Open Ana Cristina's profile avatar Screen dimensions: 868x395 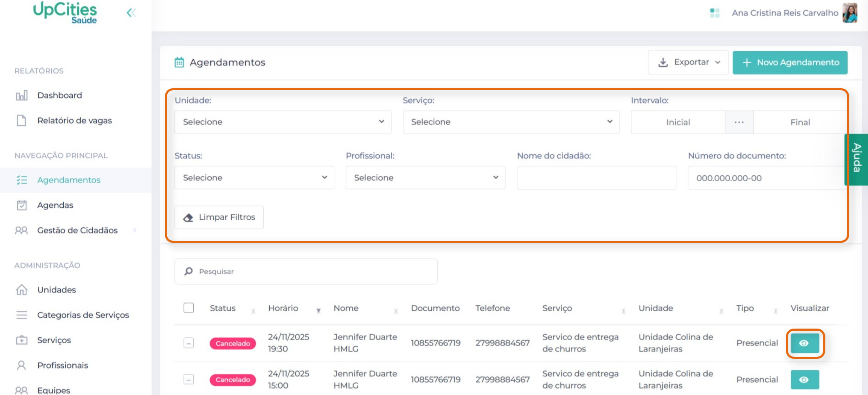[850, 13]
